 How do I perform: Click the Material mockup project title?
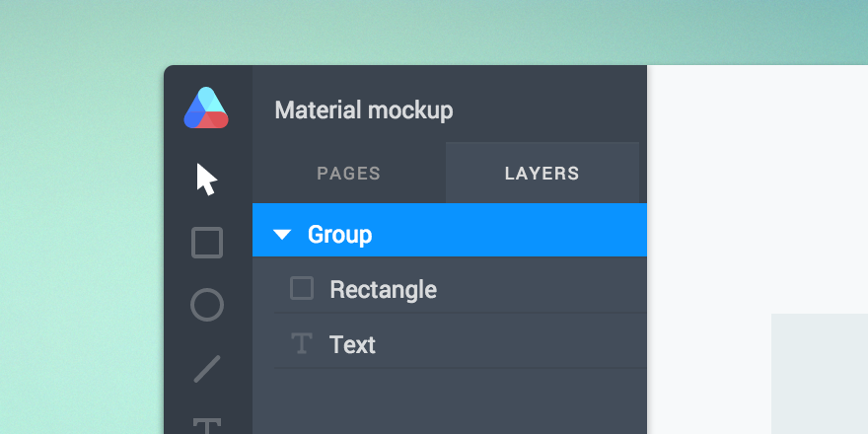click(x=364, y=110)
